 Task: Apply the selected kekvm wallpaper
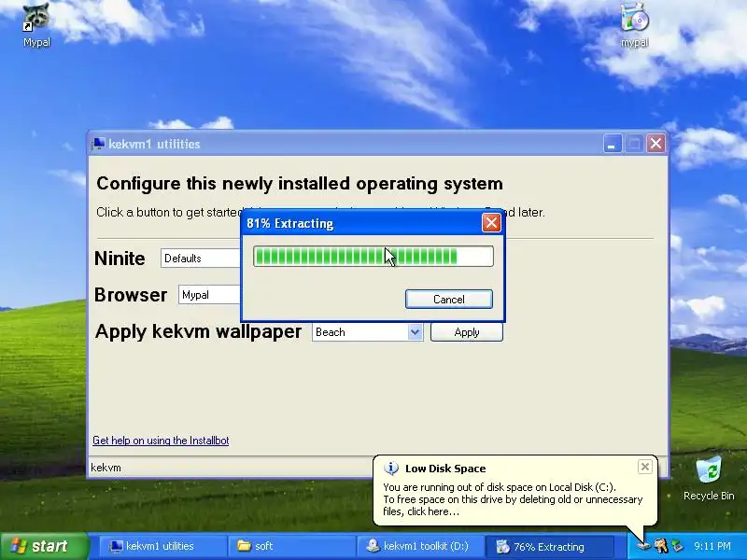(x=466, y=332)
